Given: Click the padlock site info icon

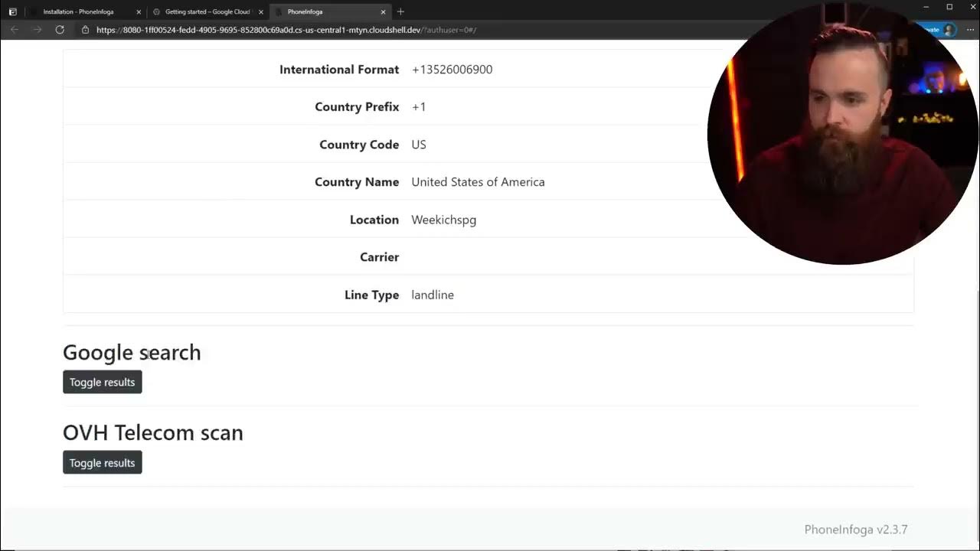Looking at the screenshot, I should coord(86,30).
